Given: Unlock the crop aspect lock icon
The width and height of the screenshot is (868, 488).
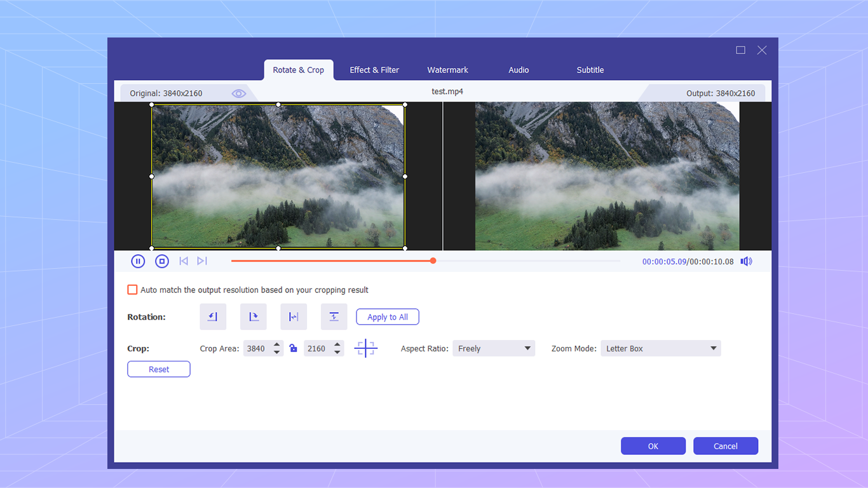Looking at the screenshot, I should (293, 348).
